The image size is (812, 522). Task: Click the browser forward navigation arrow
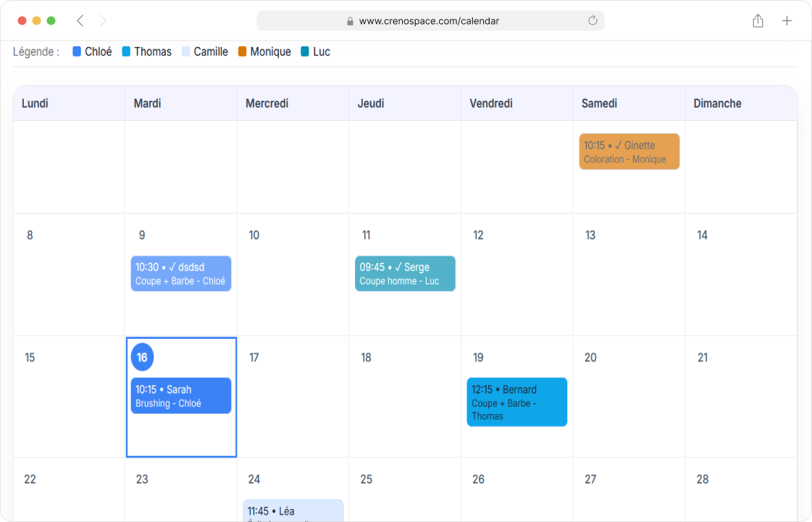pyautogui.click(x=103, y=21)
